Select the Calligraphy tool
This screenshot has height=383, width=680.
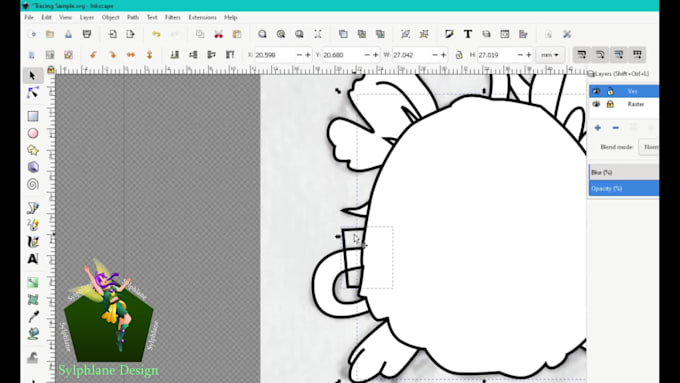click(33, 242)
